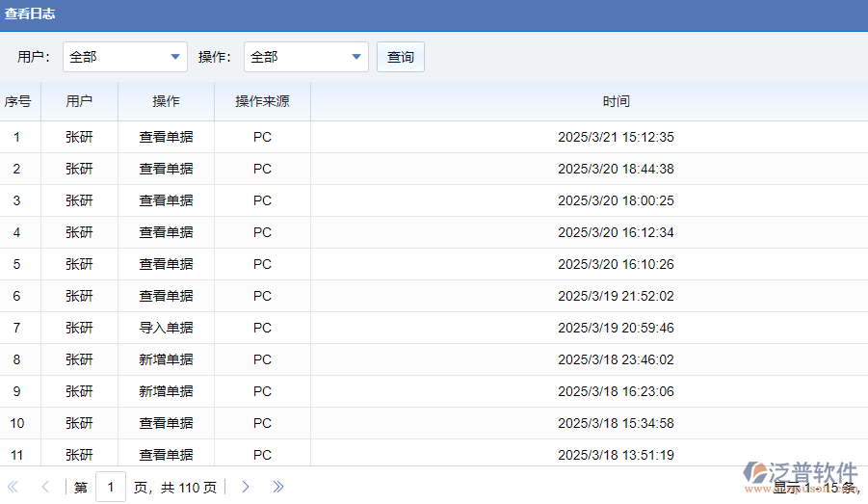Click log row timestamped 2025/3/20 18:00:25

pos(616,200)
